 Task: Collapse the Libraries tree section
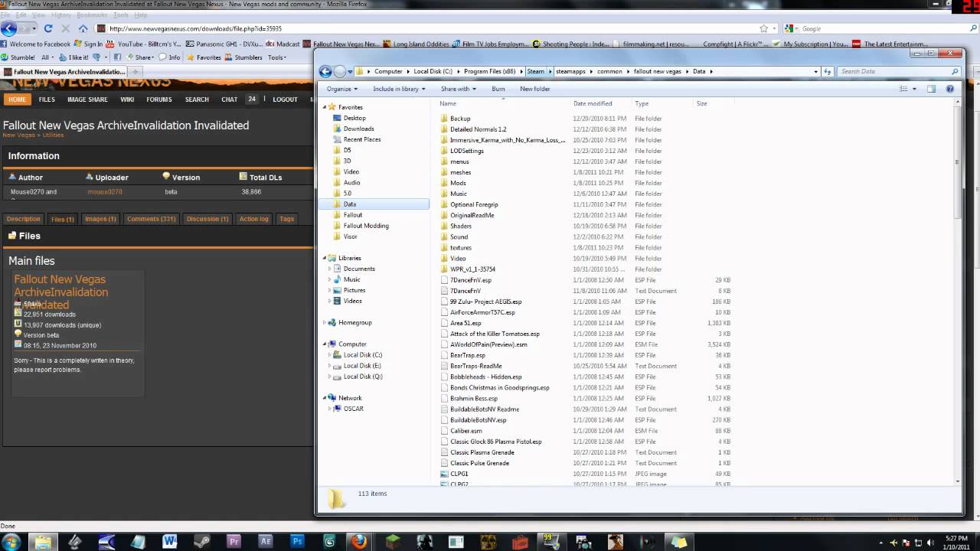(325, 258)
